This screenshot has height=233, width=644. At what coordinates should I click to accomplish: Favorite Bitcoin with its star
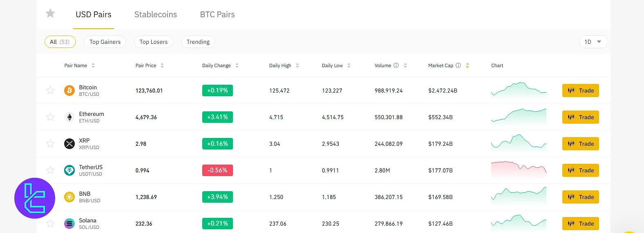point(50,90)
